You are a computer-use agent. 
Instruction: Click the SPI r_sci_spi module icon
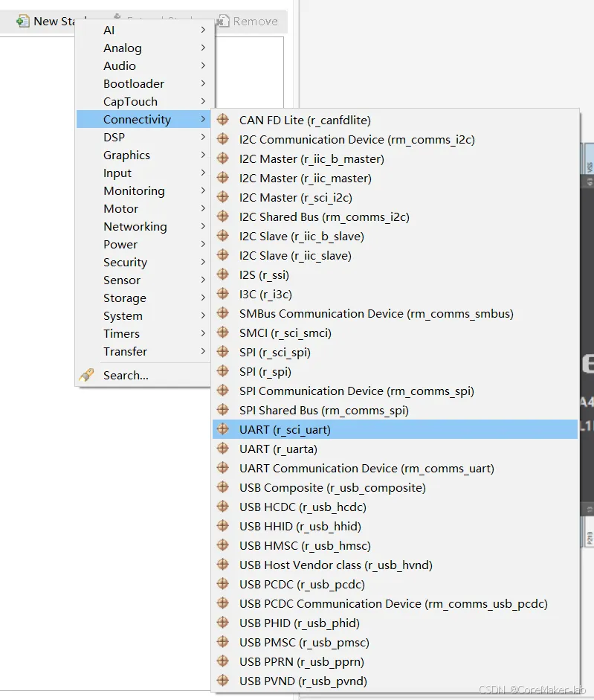[223, 352]
